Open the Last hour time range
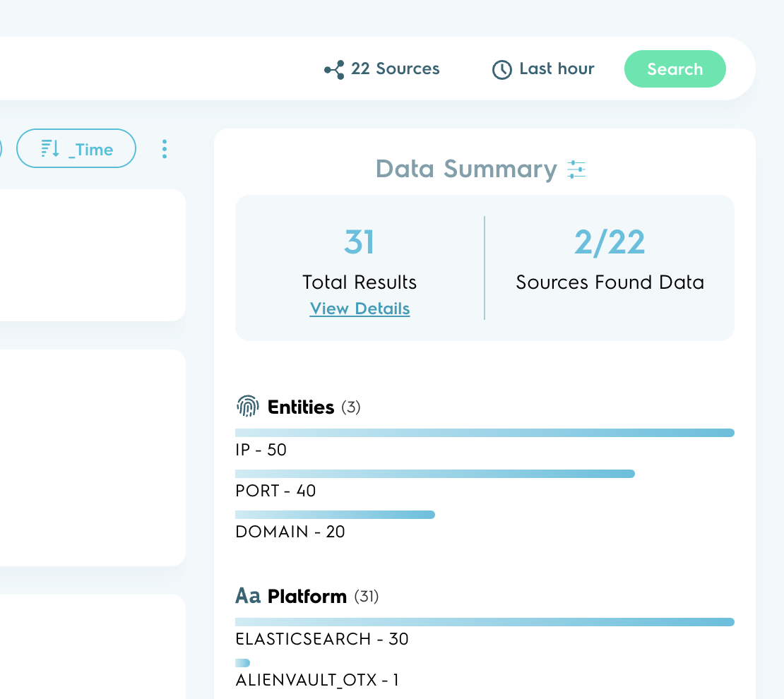 pyautogui.click(x=543, y=69)
